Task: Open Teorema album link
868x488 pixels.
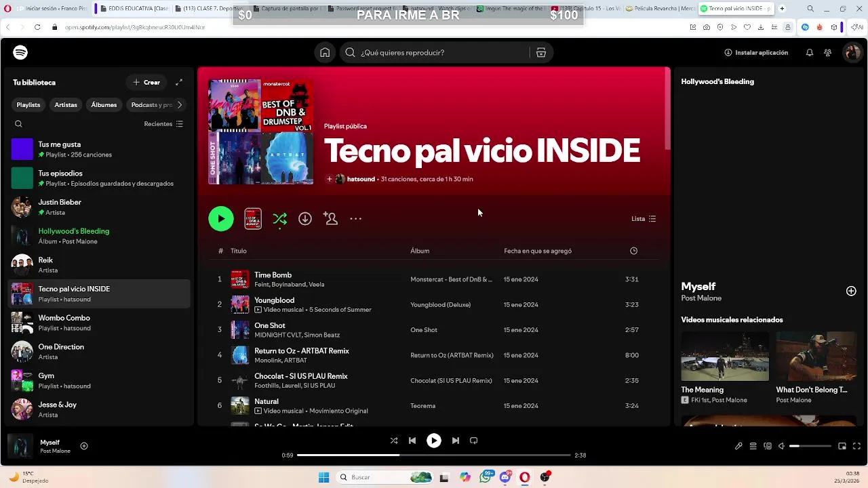Action: click(422, 406)
